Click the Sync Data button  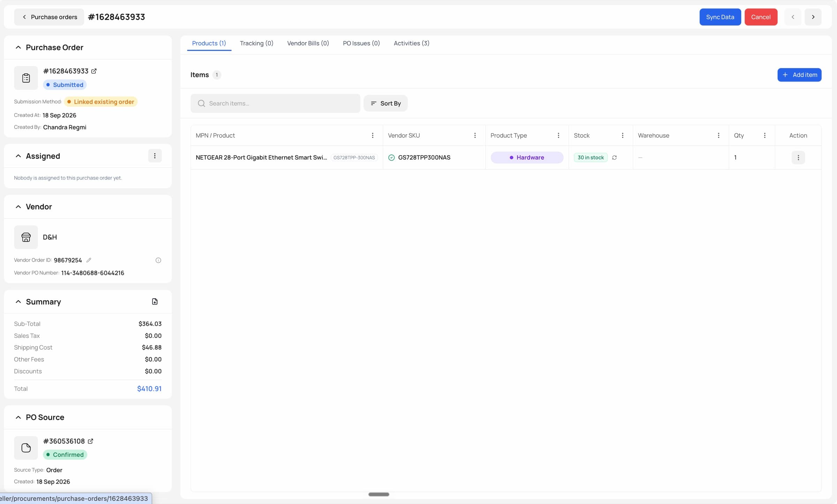pyautogui.click(x=720, y=17)
